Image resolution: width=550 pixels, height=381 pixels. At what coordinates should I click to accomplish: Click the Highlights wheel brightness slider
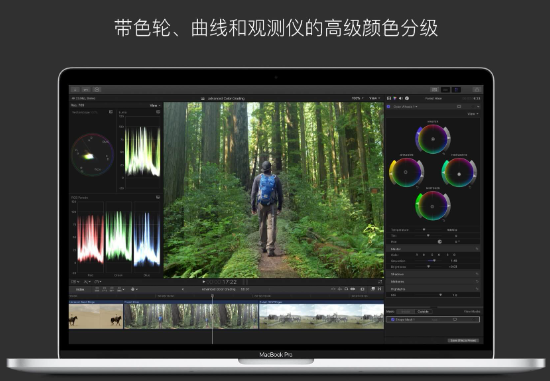tap(474, 173)
